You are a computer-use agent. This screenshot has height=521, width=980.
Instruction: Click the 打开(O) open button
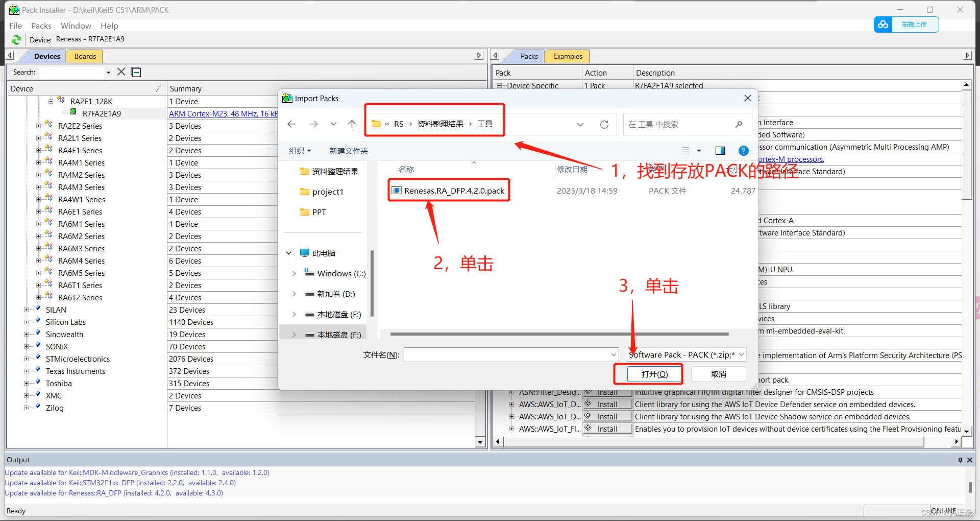[654, 374]
